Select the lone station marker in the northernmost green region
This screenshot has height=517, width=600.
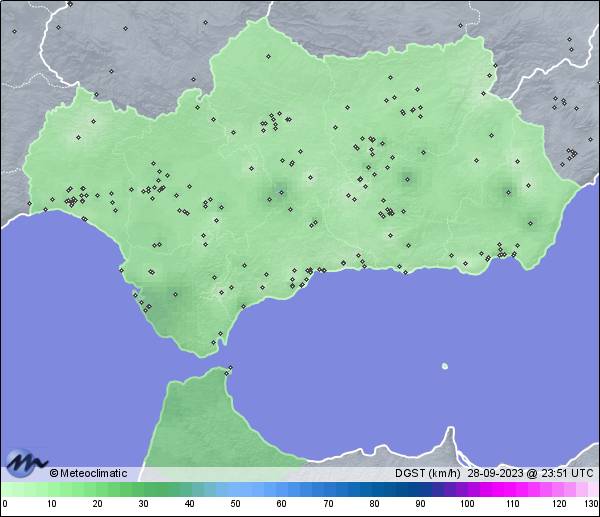coord(269,57)
